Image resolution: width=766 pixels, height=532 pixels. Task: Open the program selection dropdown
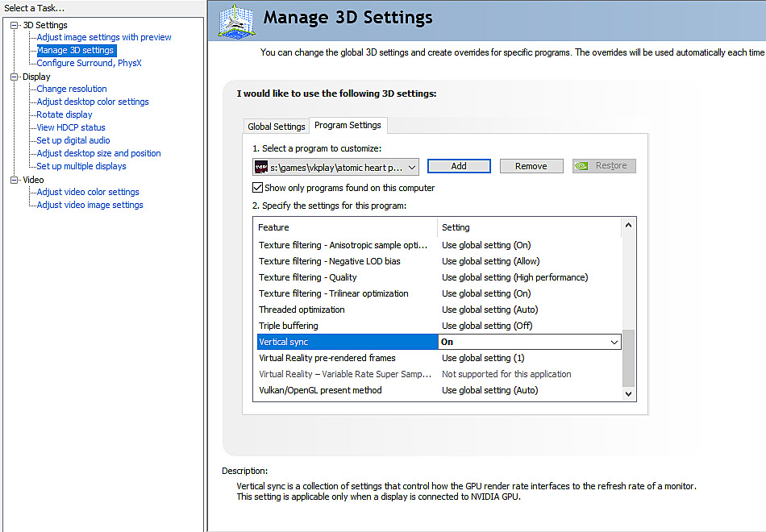point(411,167)
